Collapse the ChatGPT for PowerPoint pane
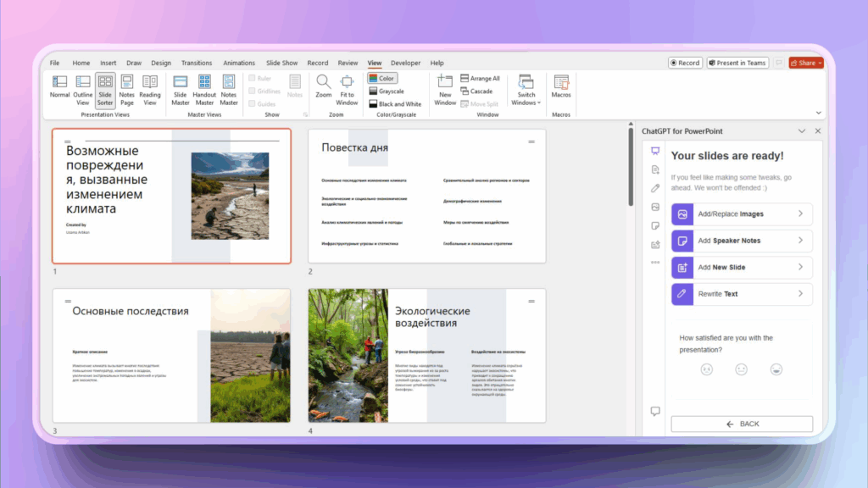This screenshot has height=488, width=868. click(801, 131)
